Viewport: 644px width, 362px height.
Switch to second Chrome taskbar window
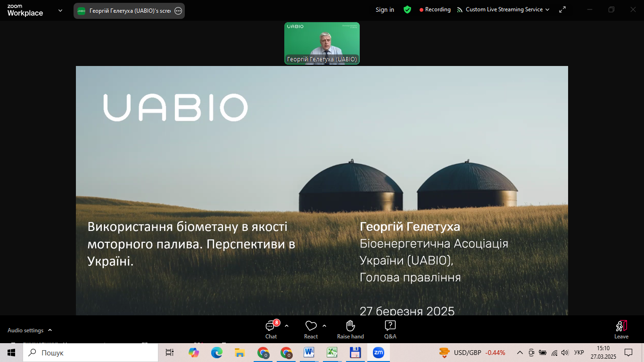(286, 353)
